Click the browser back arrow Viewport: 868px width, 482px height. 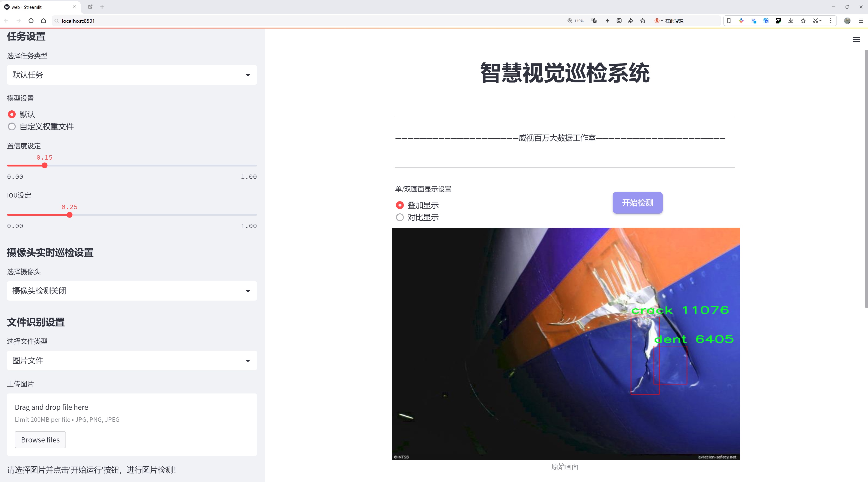(x=6, y=20)
